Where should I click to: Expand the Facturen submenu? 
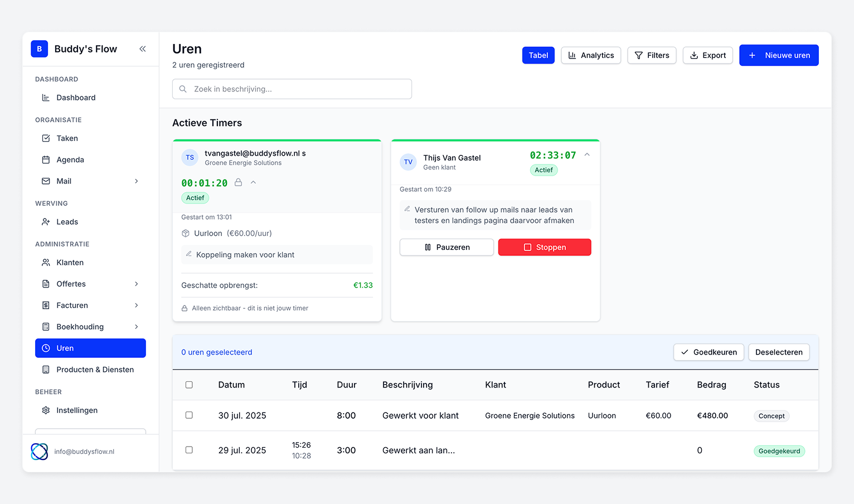click(x=136, y=305)
